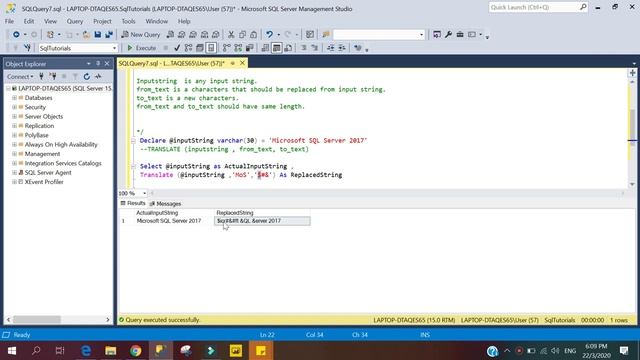
Task: Undo the last edit with the Undo arrow
Action: point(269,35)
